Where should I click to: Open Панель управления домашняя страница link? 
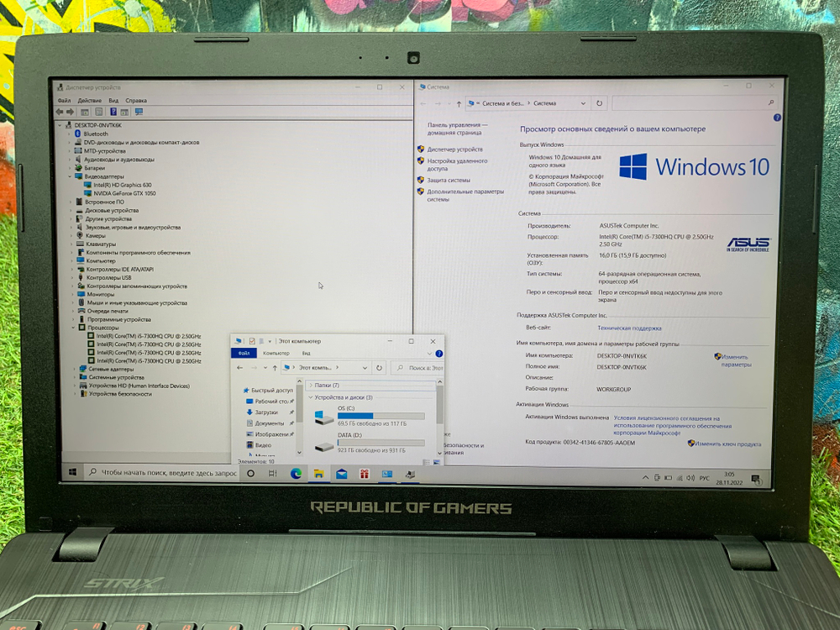click(x=457, y=129)
